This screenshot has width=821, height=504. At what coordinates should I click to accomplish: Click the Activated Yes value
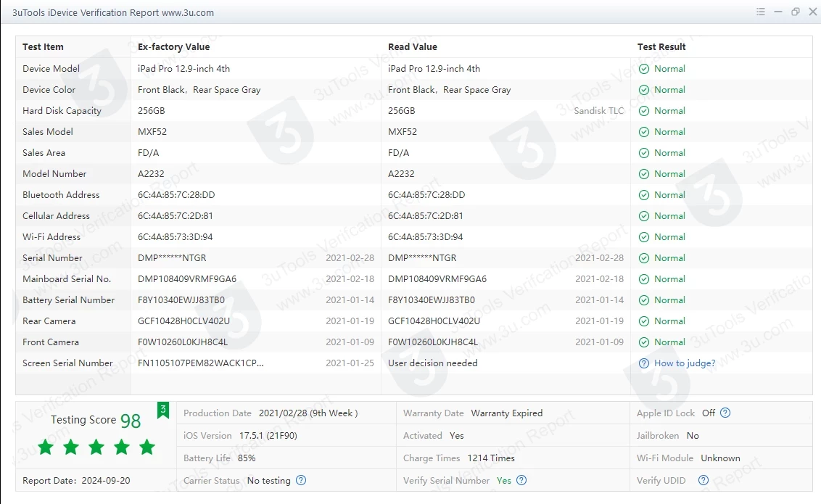point(457,435)
